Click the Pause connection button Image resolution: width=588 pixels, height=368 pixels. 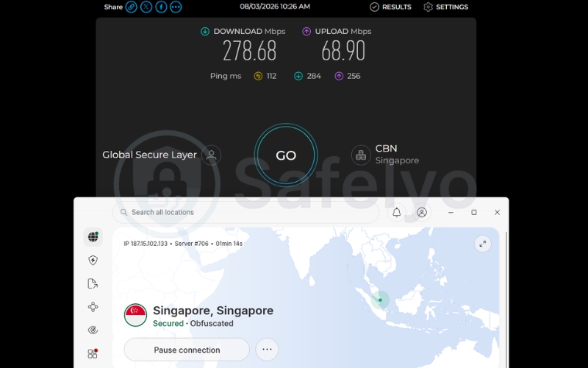point(187,350)
